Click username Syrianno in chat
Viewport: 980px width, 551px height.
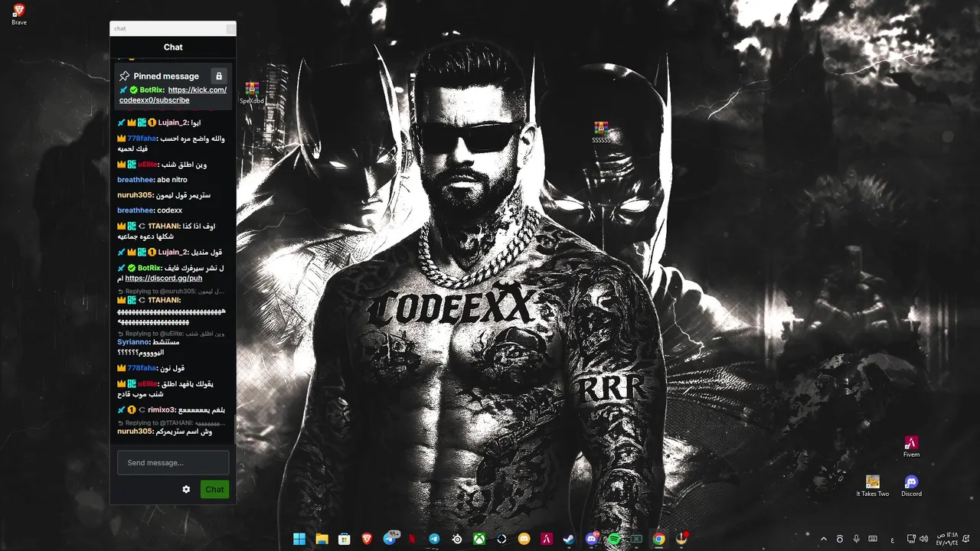133,342
